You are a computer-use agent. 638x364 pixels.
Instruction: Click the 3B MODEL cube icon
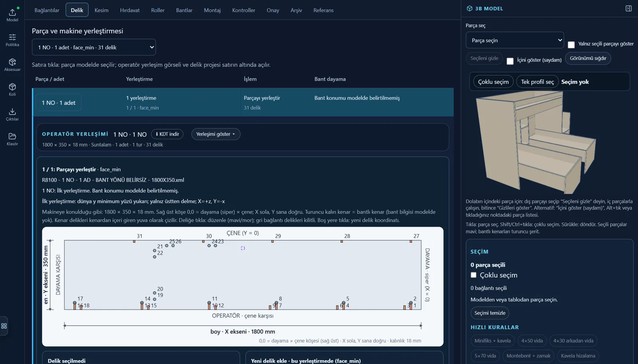point(469,8)
